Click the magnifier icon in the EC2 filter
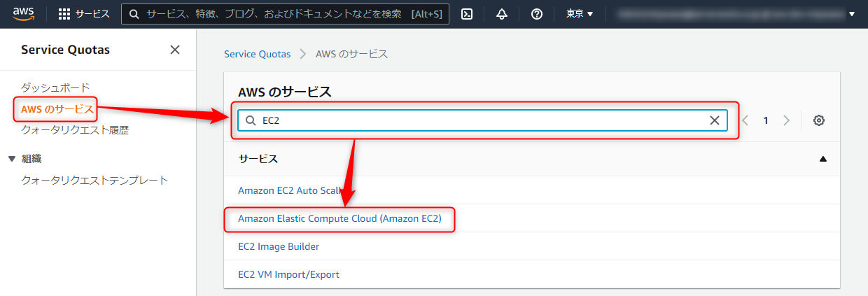Viewport: 868px width, 296px height. 251,120
